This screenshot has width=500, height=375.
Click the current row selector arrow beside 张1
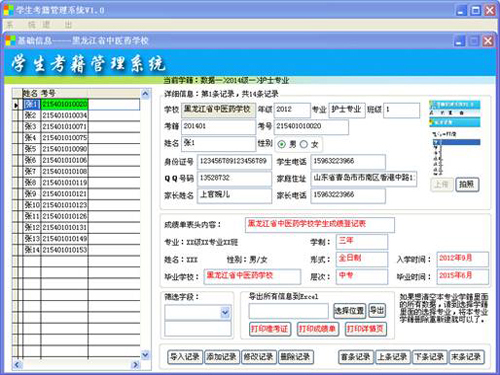[16, 105]
